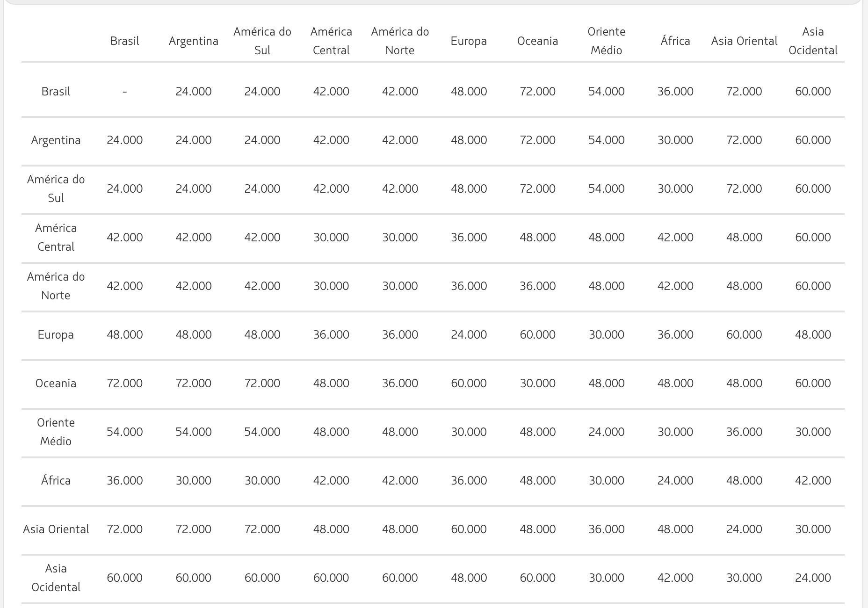Click the Europa row label
The image size is (868, 608).
[56, 335]
